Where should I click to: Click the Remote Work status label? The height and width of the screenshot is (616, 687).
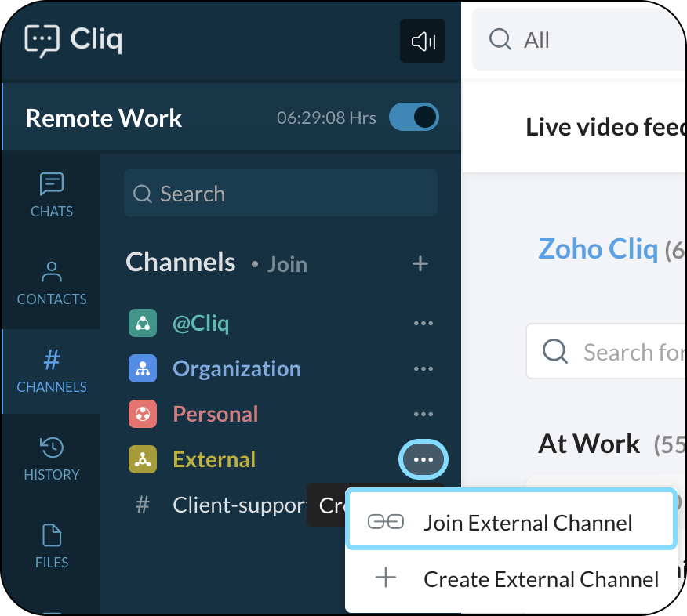click(104, 118)
